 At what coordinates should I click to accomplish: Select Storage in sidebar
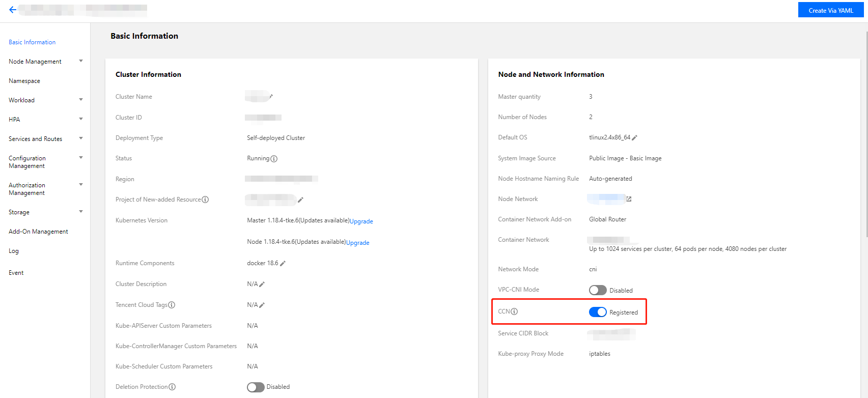[x=19, y=212]
